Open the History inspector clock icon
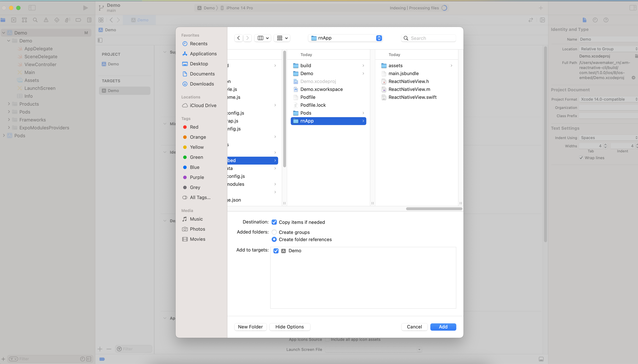Screen dimensions: 638x364 pos(595,20)
